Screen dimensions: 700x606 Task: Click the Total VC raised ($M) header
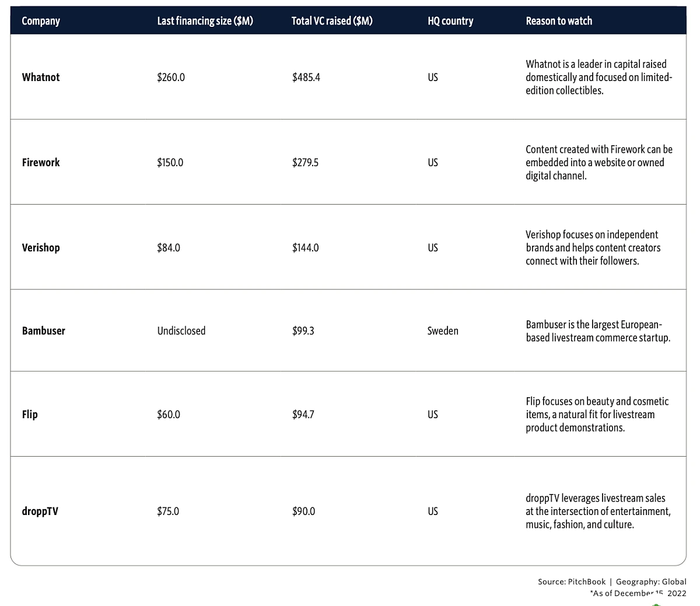[332, 21]
